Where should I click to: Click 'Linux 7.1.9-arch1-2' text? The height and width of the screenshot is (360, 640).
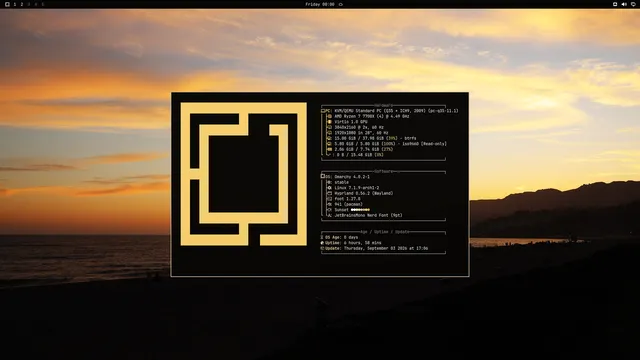pyautogui.click(x=357, y=188)
